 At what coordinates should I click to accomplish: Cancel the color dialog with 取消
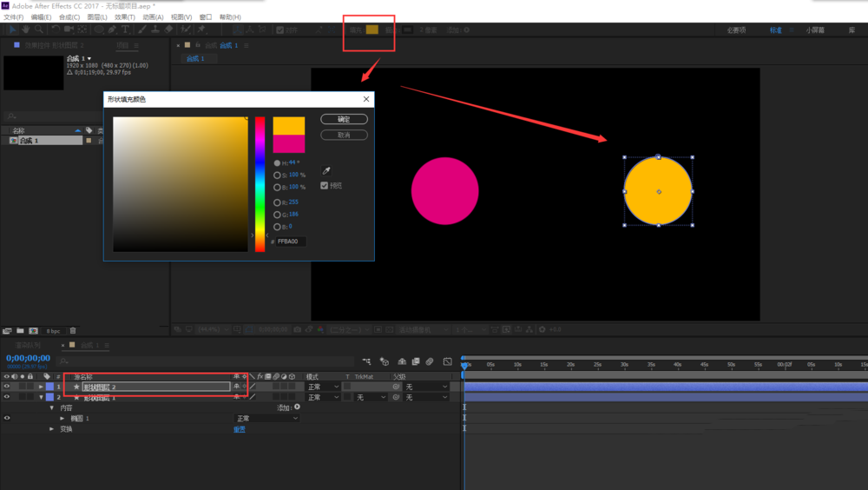(344, 135)
